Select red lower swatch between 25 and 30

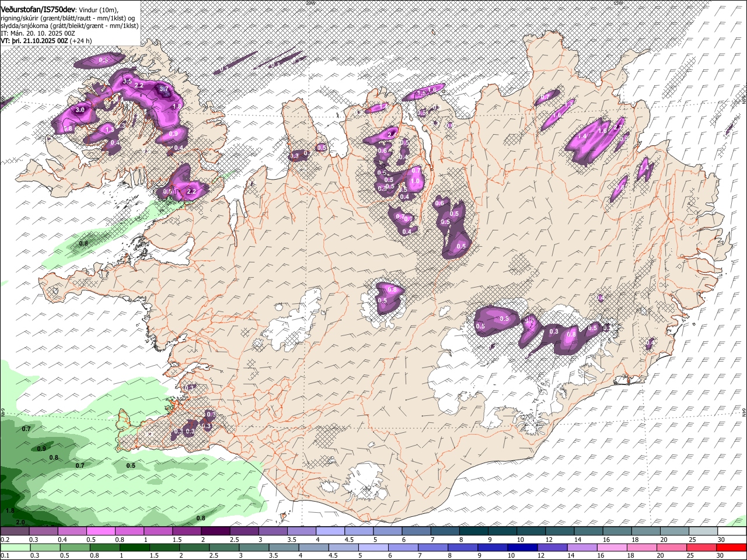click(x=702, y=548)
